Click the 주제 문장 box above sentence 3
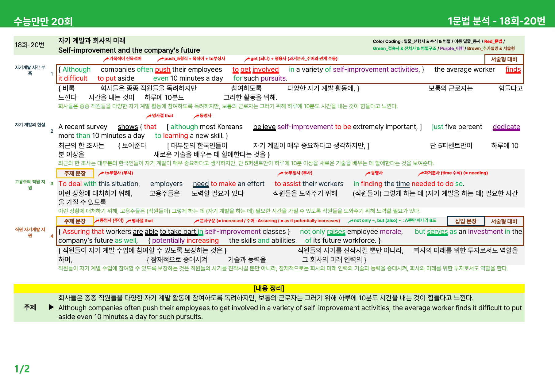This screenshot has width=555, height=392. click(x=75, y=173)
